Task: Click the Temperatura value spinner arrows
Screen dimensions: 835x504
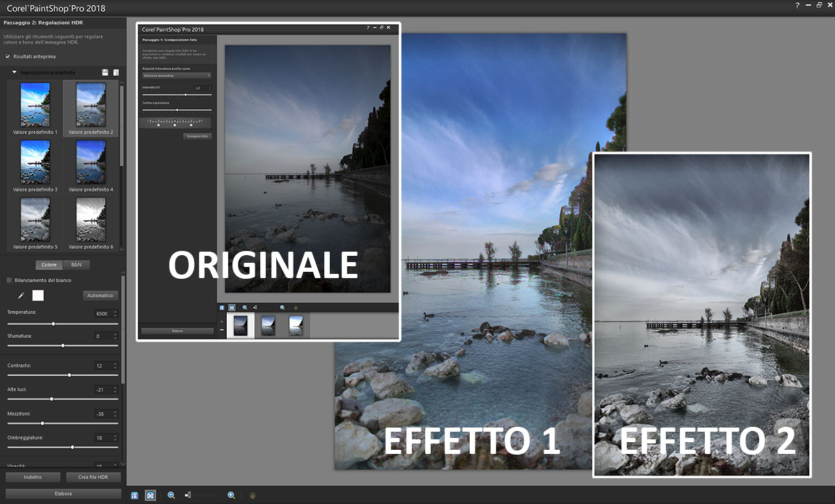Action: 116,314
